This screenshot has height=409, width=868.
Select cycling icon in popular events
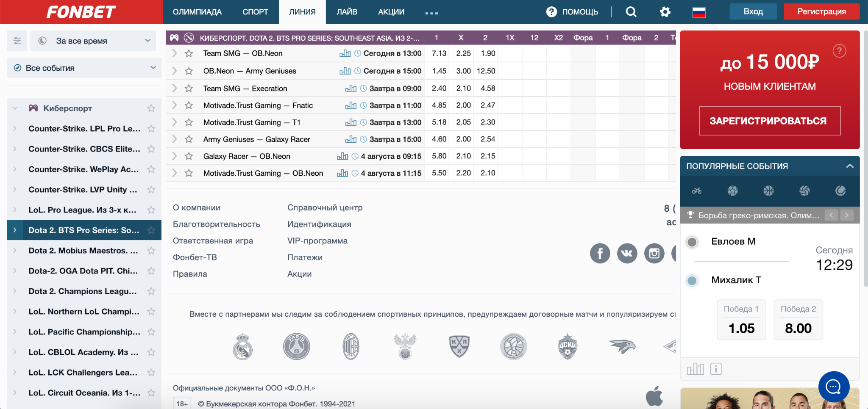coord(697,191)
